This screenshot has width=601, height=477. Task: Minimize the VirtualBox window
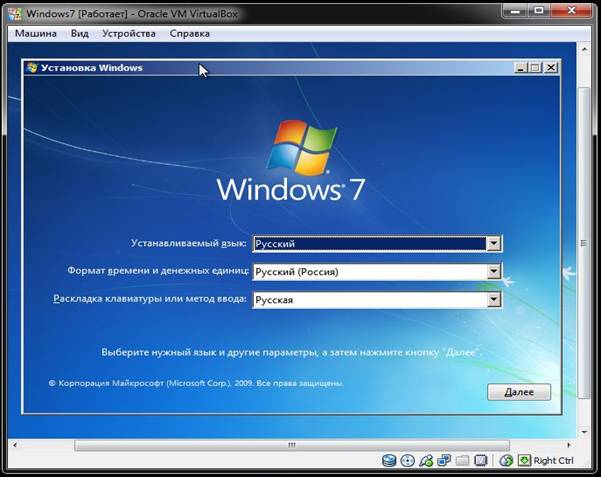point(515,11)
